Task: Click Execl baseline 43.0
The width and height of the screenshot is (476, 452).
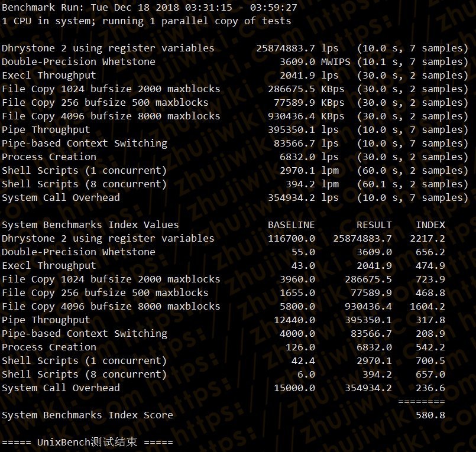Action: tap(303, 266)
